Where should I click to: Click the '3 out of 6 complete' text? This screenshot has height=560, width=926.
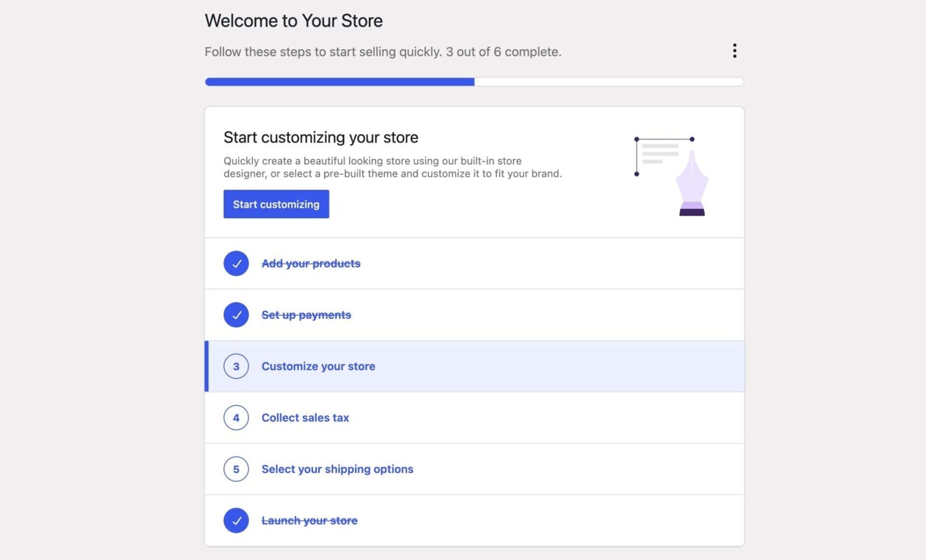coord(504,52)
